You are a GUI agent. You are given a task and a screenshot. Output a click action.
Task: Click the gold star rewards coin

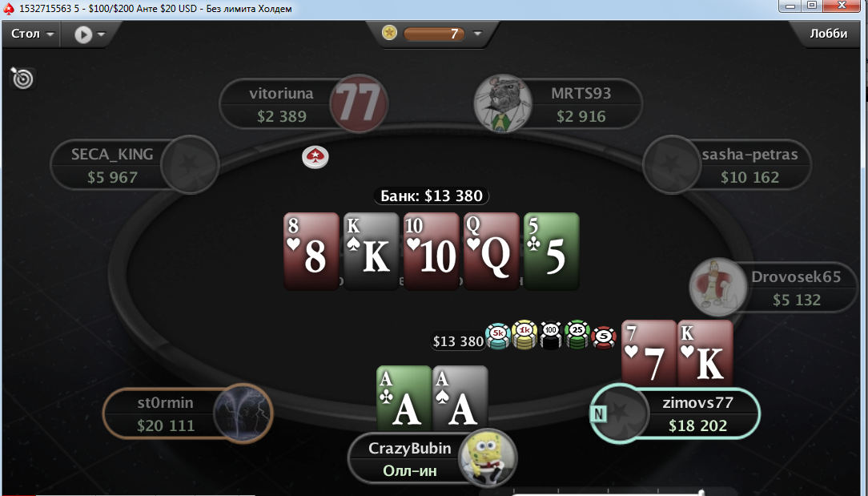tap(389, 33)
